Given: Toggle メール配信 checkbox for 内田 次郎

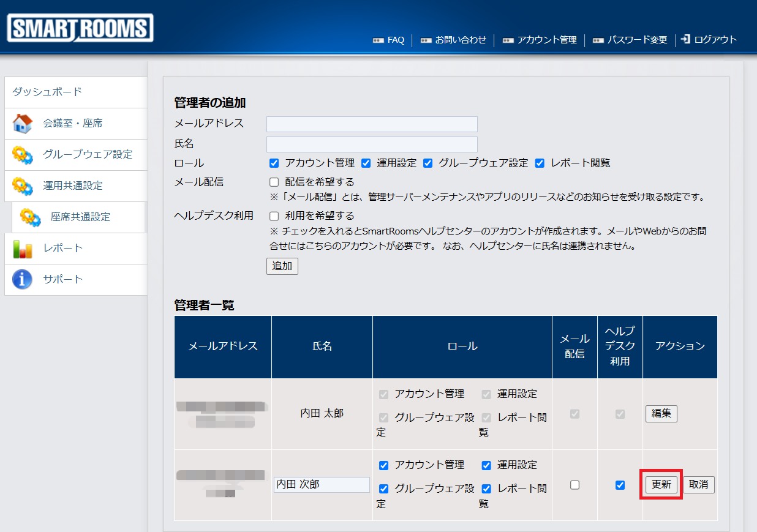Looking at the screenshot, I should pyautogui.click(x=574, y=485).
